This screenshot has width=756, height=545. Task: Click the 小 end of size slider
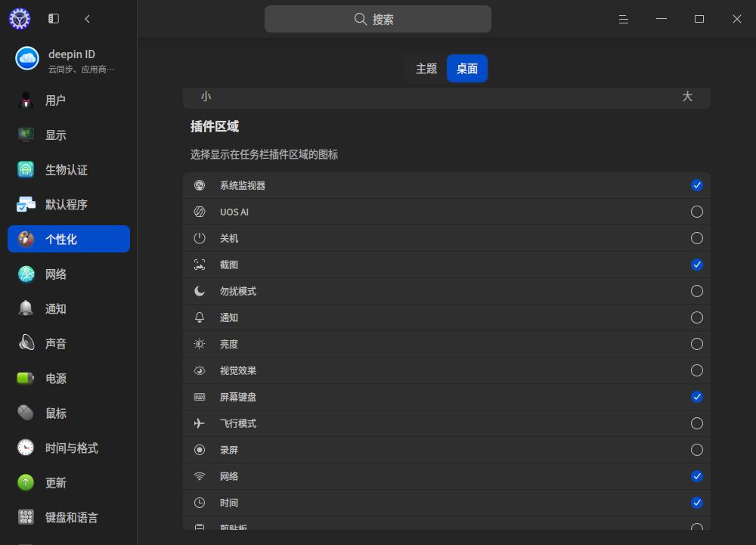[206, 96]
